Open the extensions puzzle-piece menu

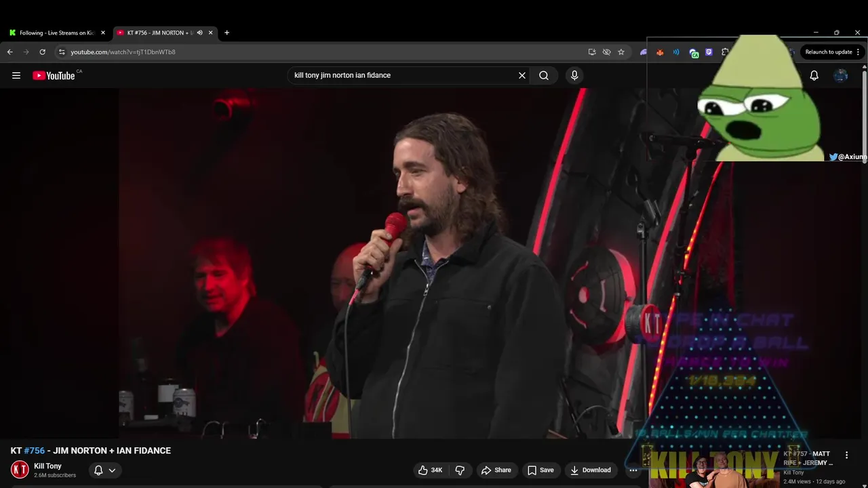[725, 52]
